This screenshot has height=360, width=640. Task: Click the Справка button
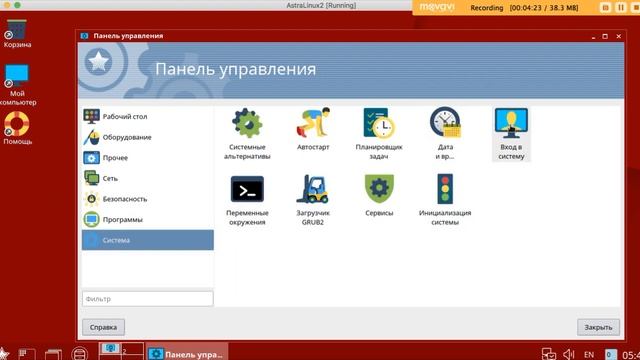(x=103, y=327)
